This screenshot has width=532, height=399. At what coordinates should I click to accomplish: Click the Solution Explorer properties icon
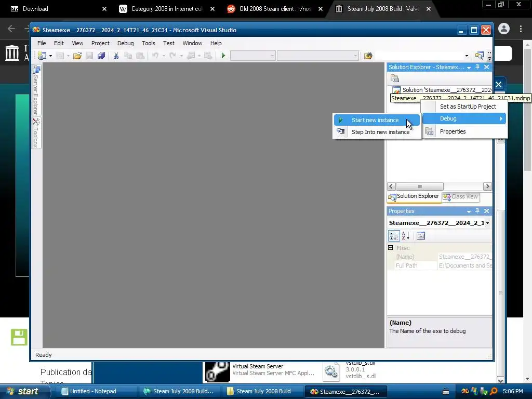coord(395,79)
